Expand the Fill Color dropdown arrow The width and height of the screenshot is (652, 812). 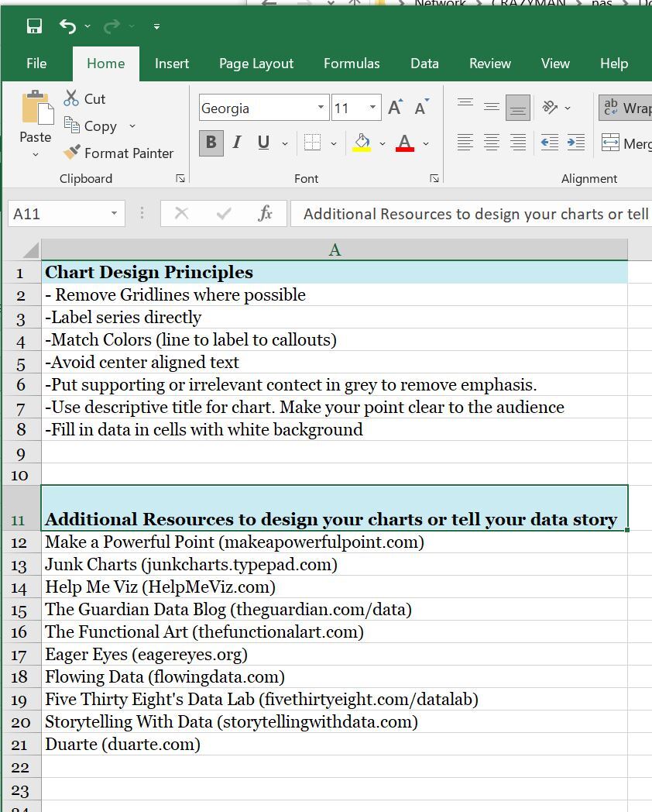tap(383, 143)
